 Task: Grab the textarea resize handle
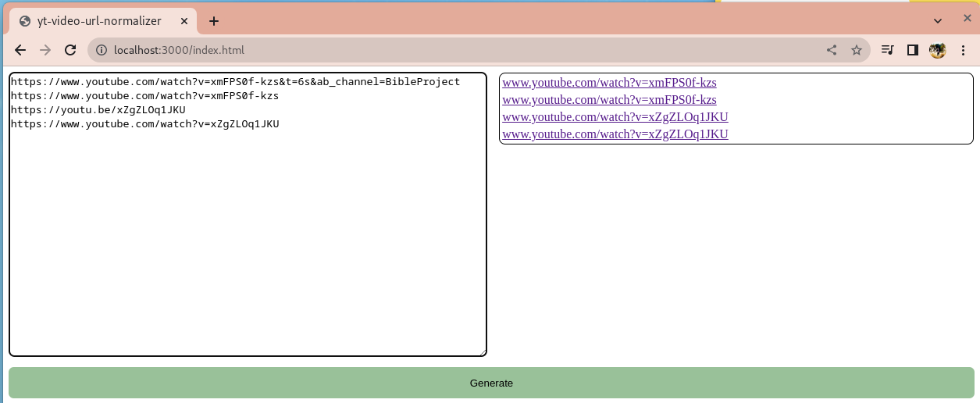pyautogui.click(x=482, y=351)
